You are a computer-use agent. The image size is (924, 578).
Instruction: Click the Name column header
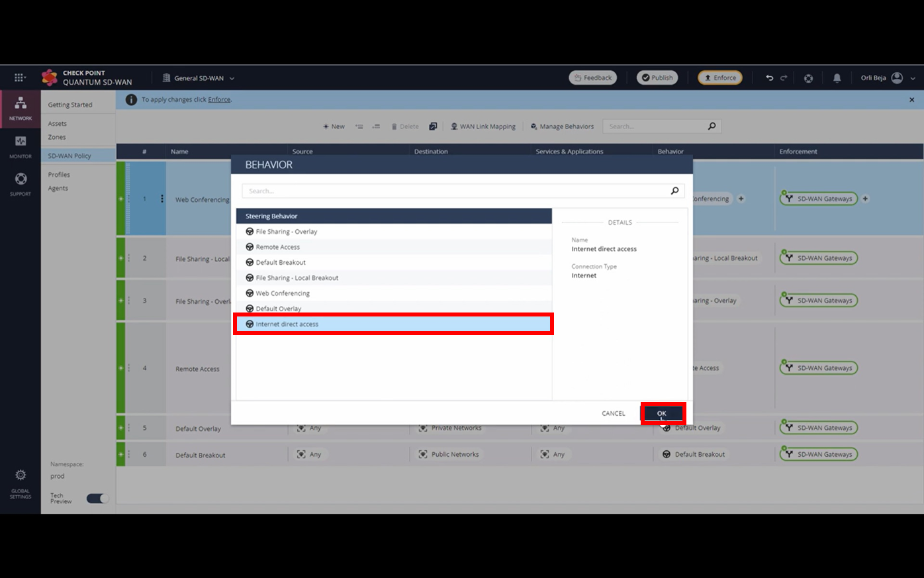pyautogui.click(x=179, y=152)
